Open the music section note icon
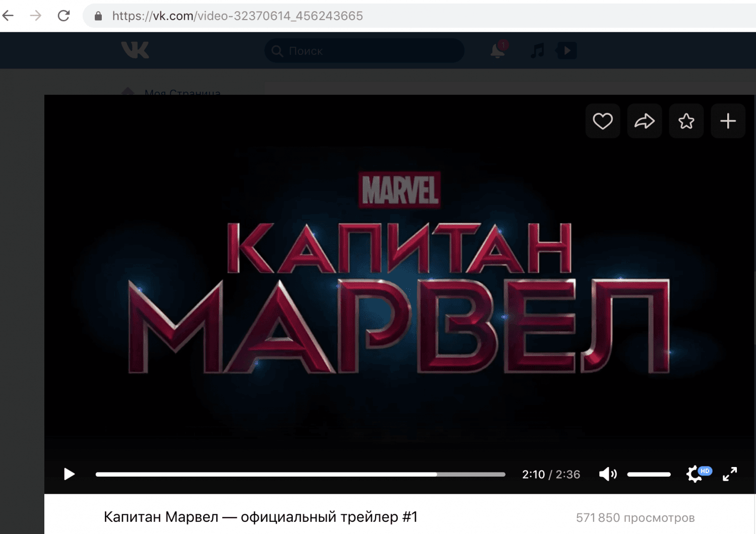The image size is (756, 534). [x=537, y=50]
